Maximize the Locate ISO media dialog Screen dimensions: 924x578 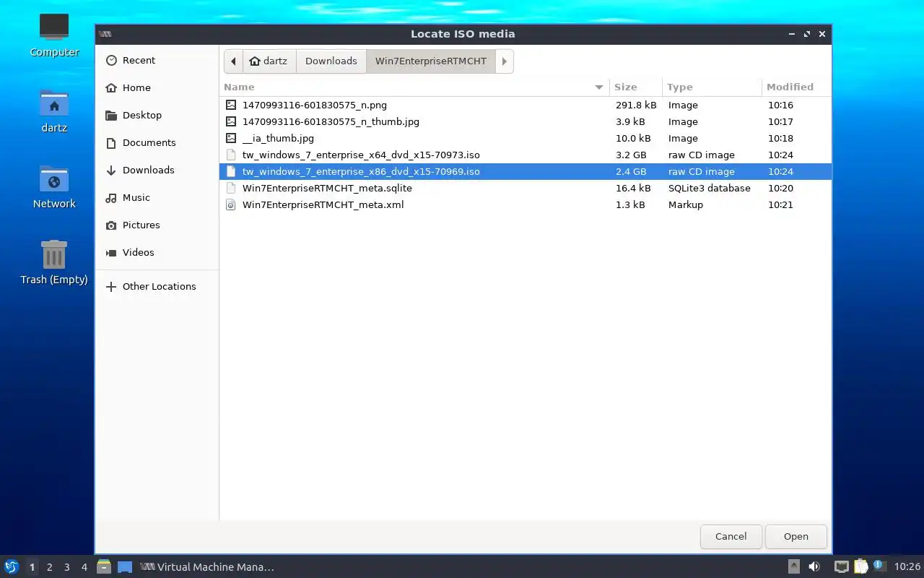click(807, 34)
